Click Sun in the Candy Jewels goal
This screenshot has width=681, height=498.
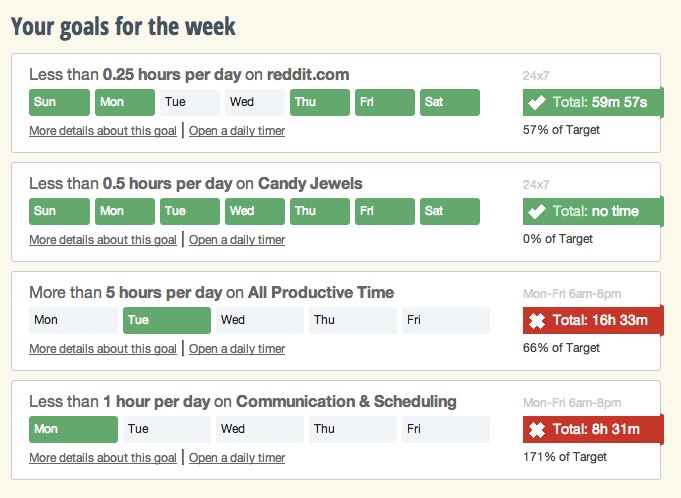(x=60, y=211)
